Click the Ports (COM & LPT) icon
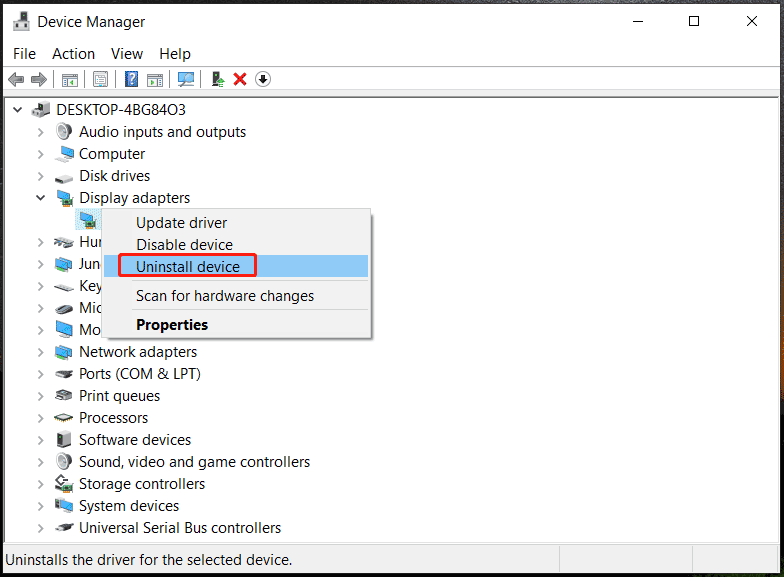 (x=64, y=374)
